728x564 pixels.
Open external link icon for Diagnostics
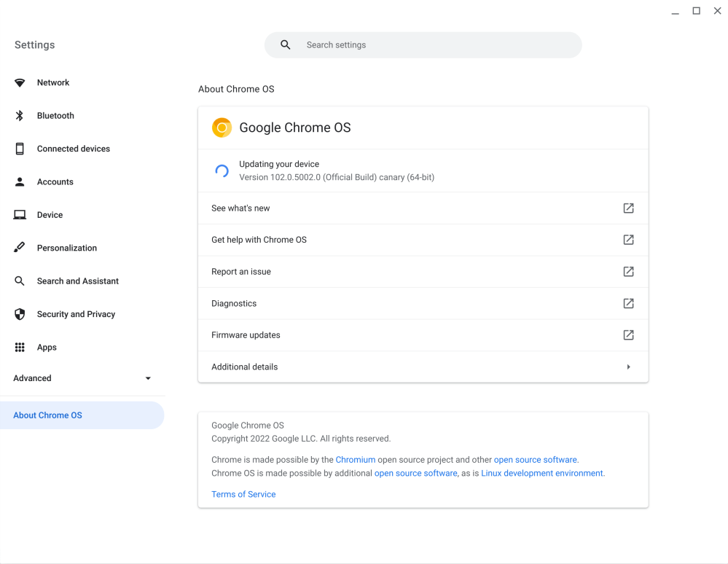(x=628, y=303)
